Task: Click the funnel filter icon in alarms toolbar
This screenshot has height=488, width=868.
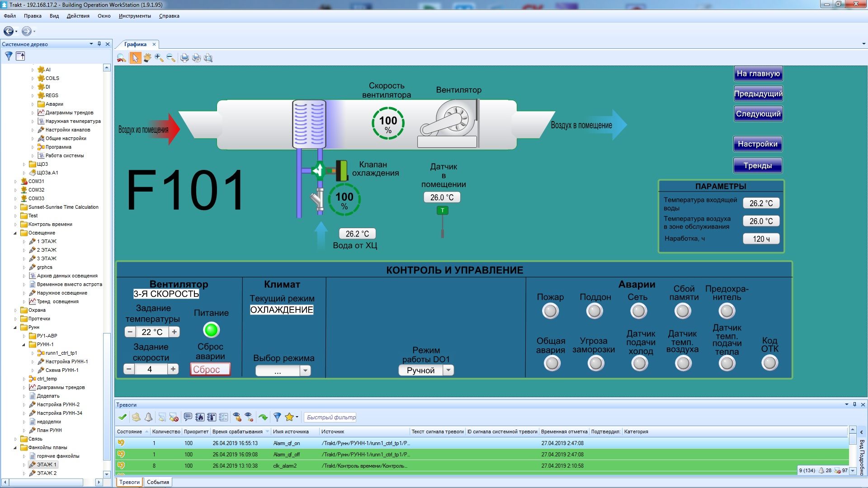Action: point(277,417)
